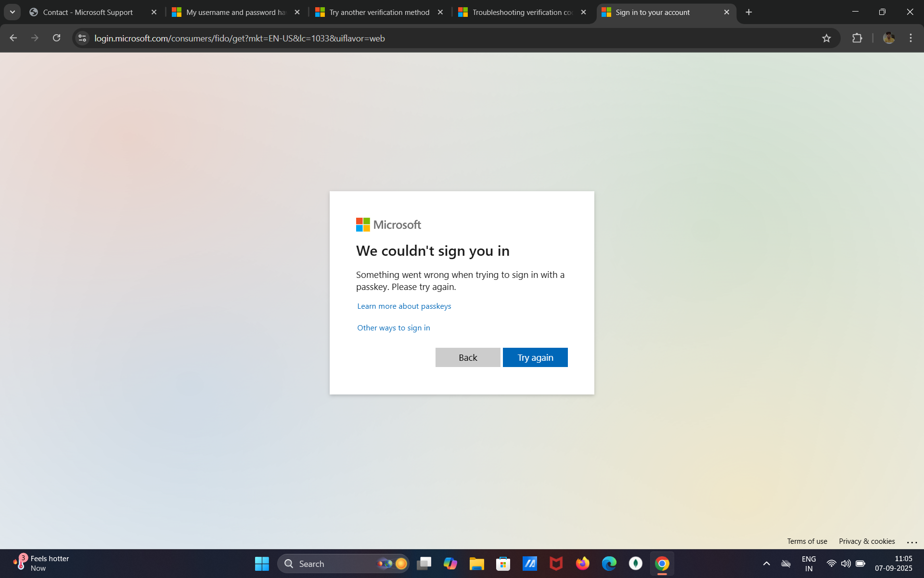This screenshot has width=924, height=578.
Task: Open the browser extensions puzzle icon
Action: coord(858,38)
